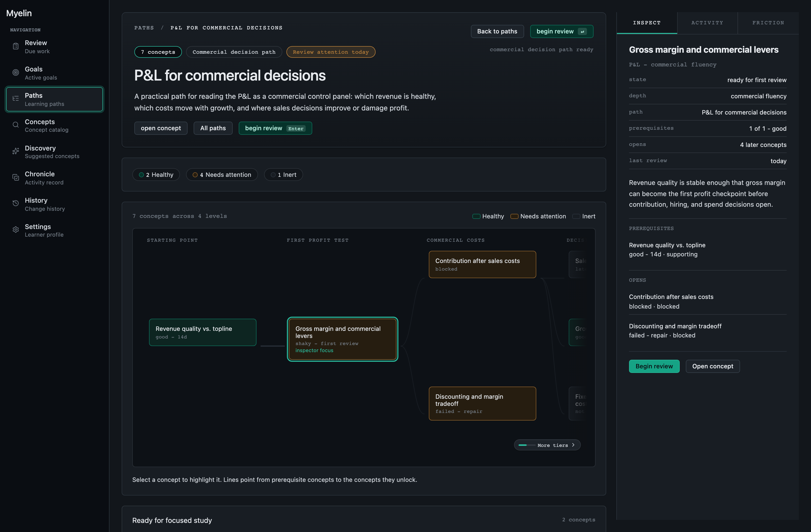The height and width of the screenshot is (532, 811).
Task: Toggle the 1 Inert filter chip
Action: click(x=284, y=175)
